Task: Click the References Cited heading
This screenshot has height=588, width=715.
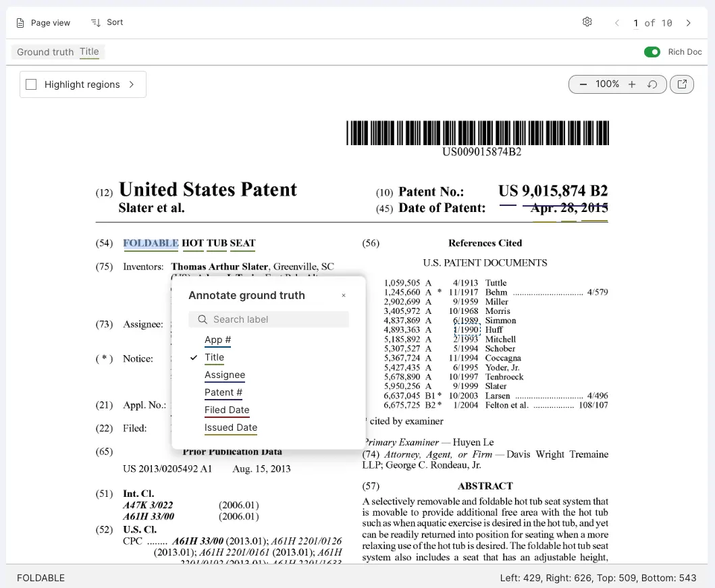Action: (485, 243)
